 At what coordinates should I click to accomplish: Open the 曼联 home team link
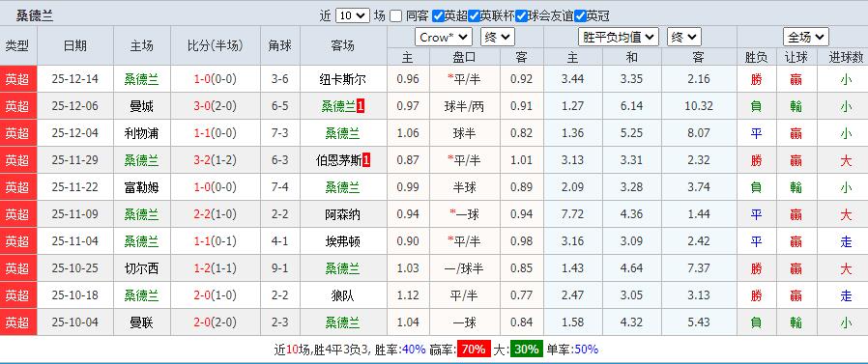tap(142, 322)
